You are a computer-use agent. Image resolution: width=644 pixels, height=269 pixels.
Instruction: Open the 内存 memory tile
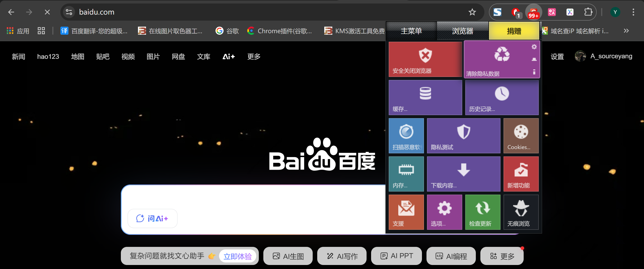tap(406, 174)
